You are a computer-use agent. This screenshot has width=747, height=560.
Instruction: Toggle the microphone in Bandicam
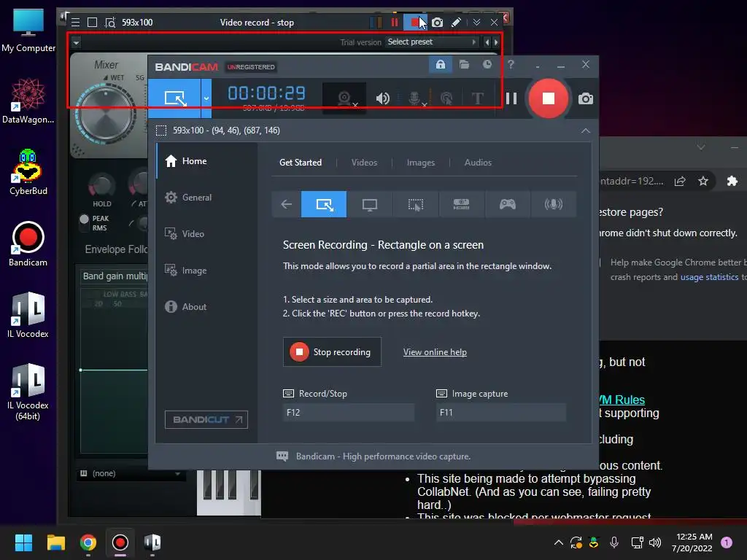point(415,98)
